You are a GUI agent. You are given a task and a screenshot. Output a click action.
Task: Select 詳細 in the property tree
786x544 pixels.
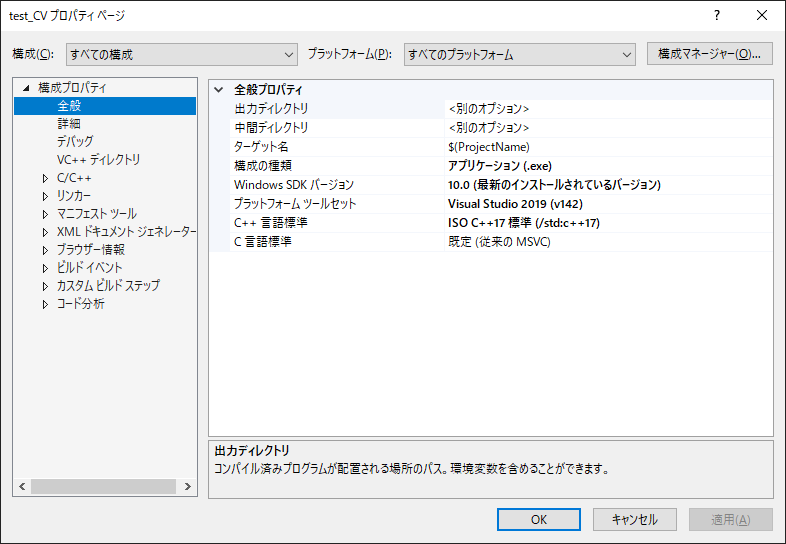[69, 123]
